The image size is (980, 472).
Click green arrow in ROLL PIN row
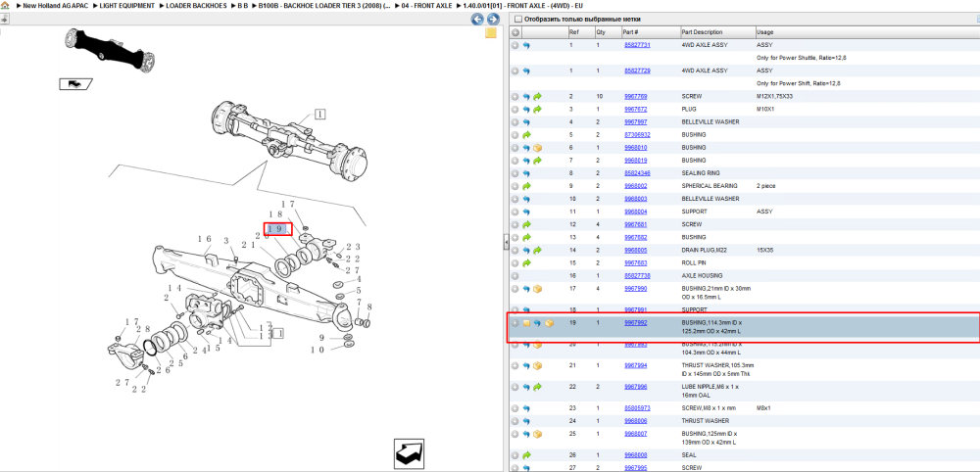[x=526, y=262]
